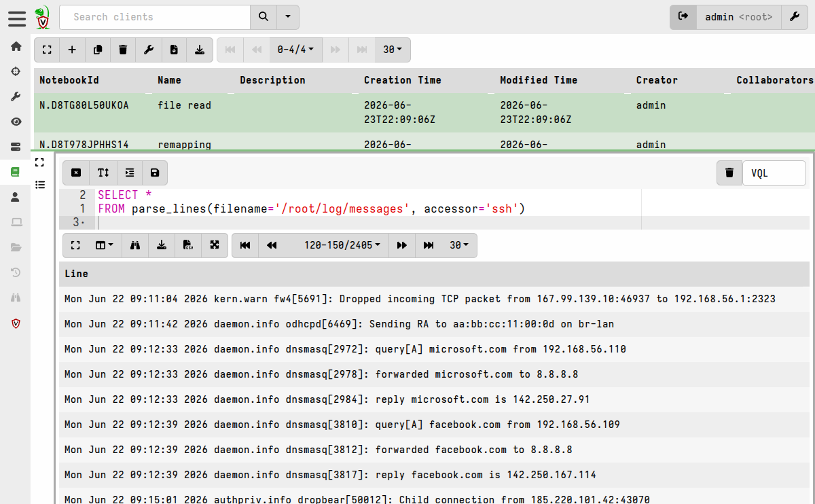The width and height of the screenshot is (815, 504).
Task: Sort by Creation Time column header
Action: click(403, 80)
